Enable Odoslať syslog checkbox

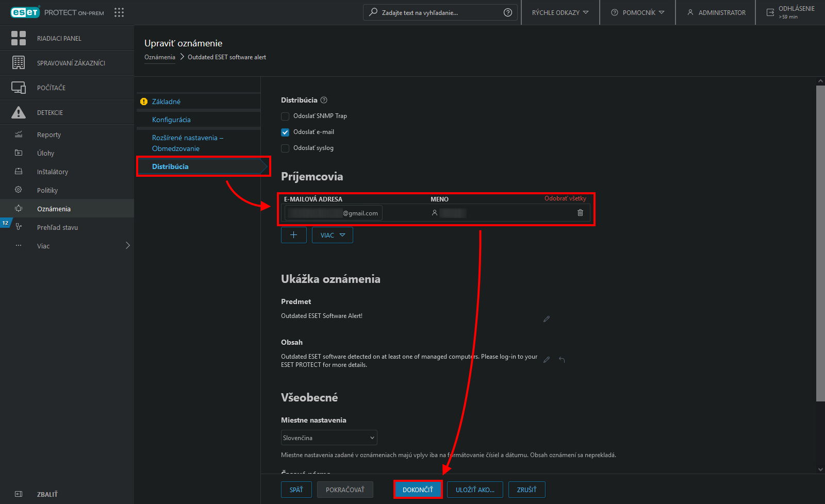285,148
